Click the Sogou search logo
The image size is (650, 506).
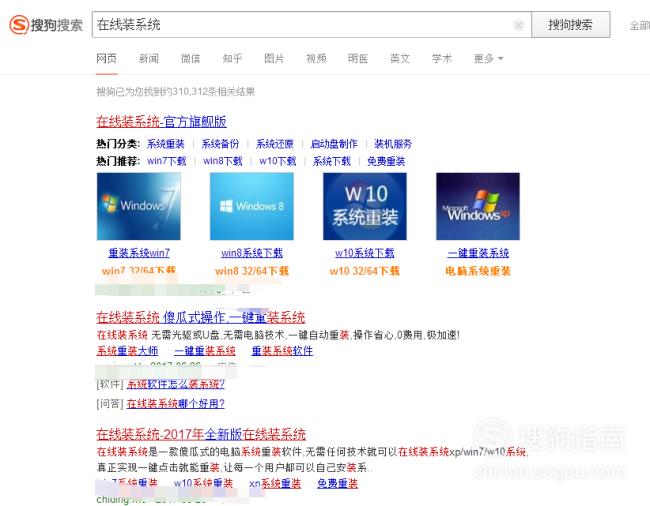pyautogui.click(x=46, y=25)
